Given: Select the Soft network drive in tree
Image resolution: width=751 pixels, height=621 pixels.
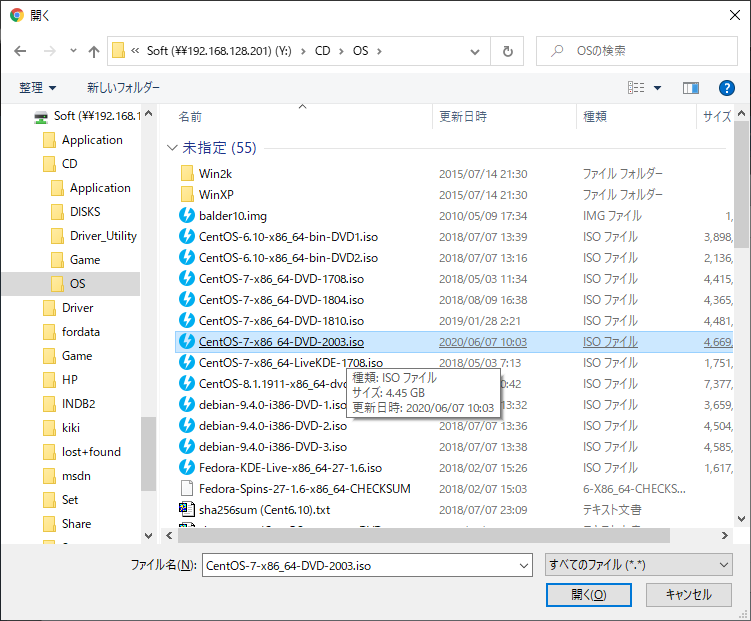Looking at the screenshot, I should [87, 116].
